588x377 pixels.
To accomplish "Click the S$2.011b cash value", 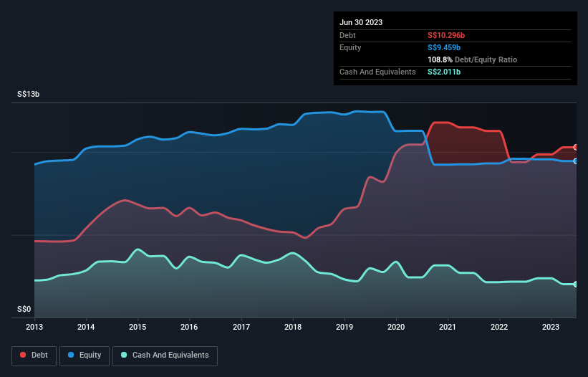I will pos(444,72).
